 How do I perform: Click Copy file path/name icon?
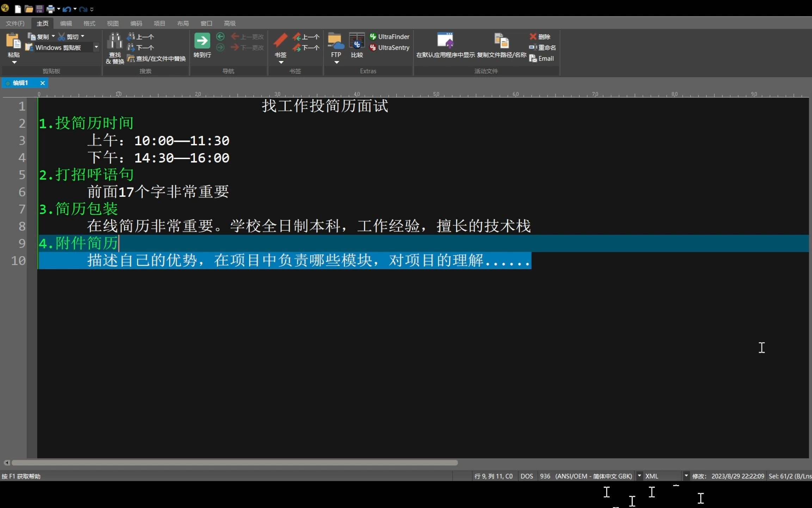(501, 41)
